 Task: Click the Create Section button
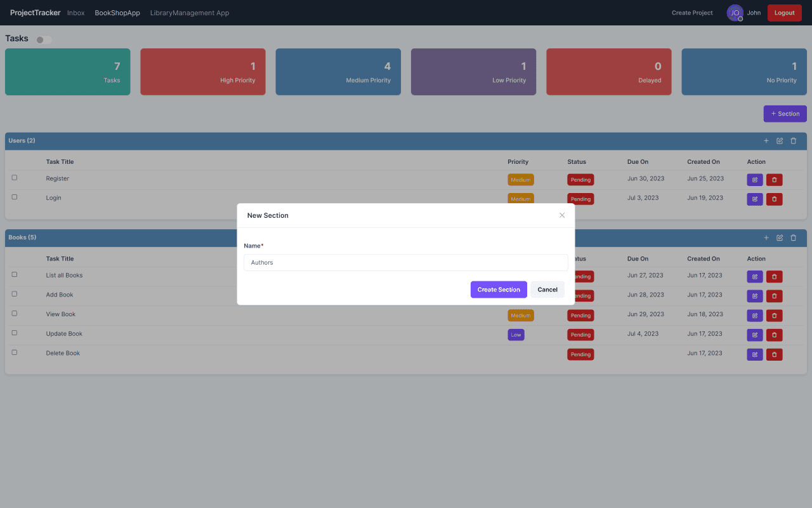tap(499, 289)
